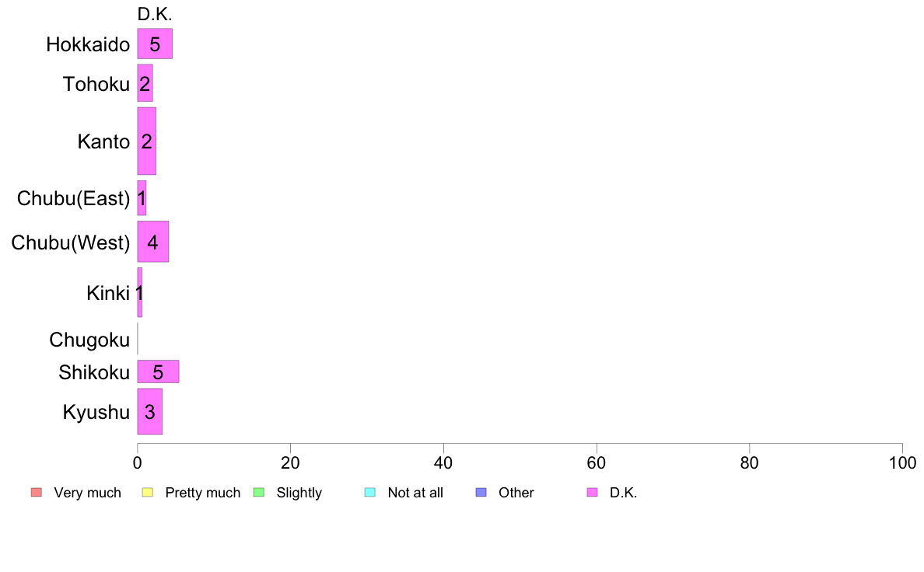Select the Kanto bar showing 2
The width and height of the screenshot is (924, 572).
(x=147, y=141)
